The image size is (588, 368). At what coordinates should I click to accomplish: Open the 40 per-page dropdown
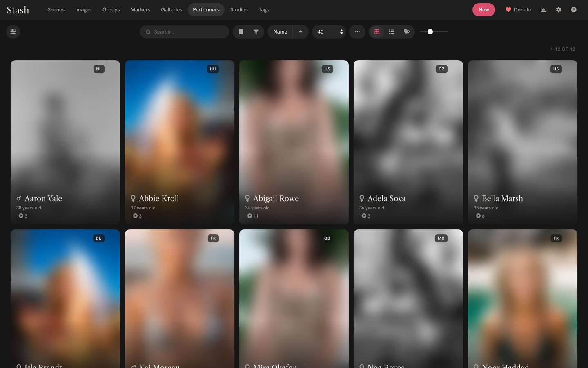[x=329, y=32]
